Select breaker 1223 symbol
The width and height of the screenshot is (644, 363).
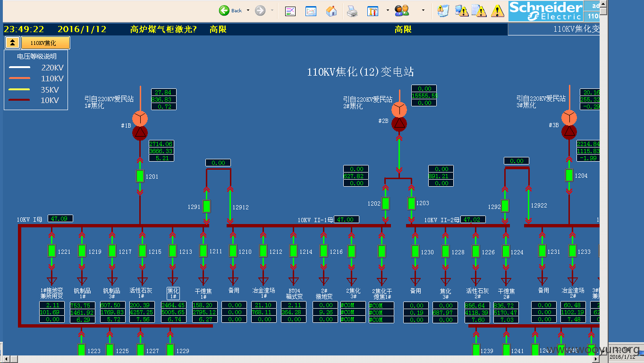click(81, 350)
